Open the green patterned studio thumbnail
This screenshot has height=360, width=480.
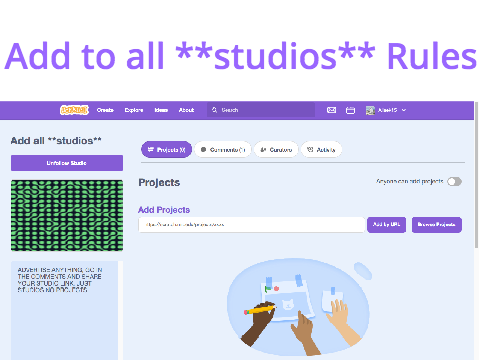click(67, 215)
